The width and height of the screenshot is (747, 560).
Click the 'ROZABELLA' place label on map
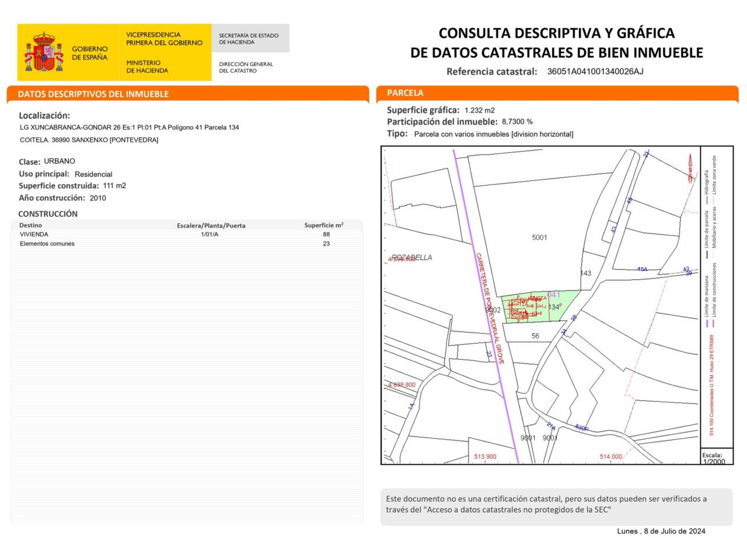coord(411,257)
